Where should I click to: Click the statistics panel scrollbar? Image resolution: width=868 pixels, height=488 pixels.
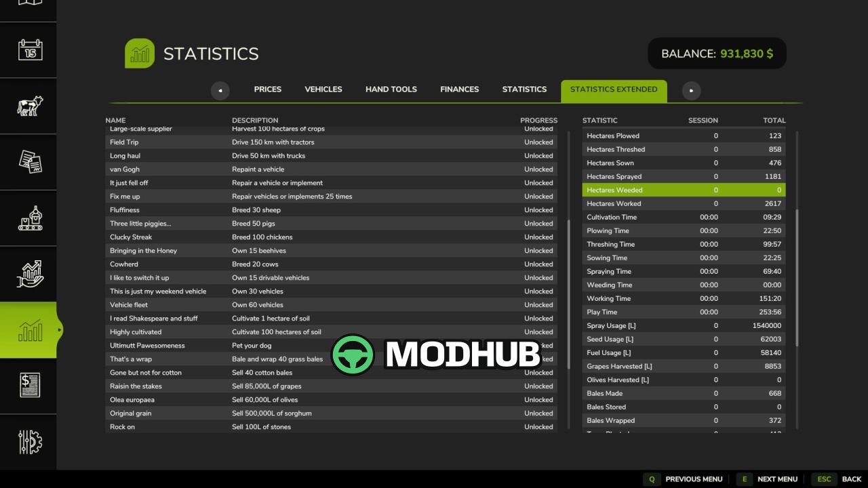(797, 278)
